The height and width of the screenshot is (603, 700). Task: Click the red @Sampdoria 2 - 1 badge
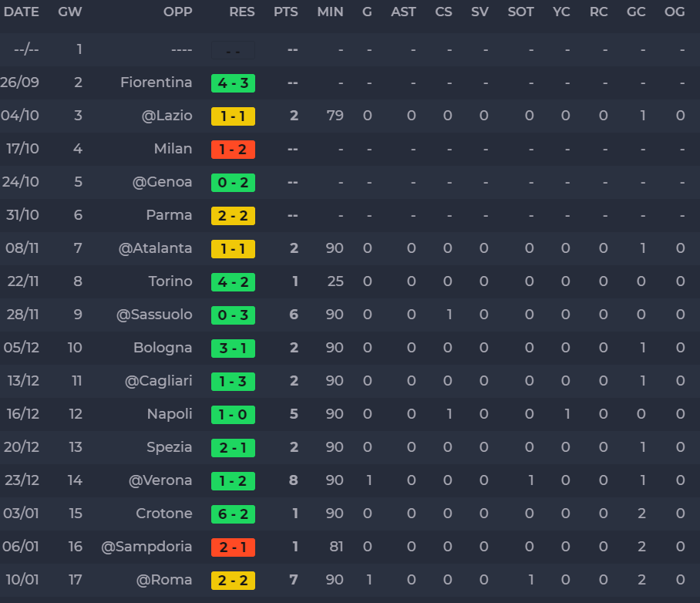pos(233,547)
